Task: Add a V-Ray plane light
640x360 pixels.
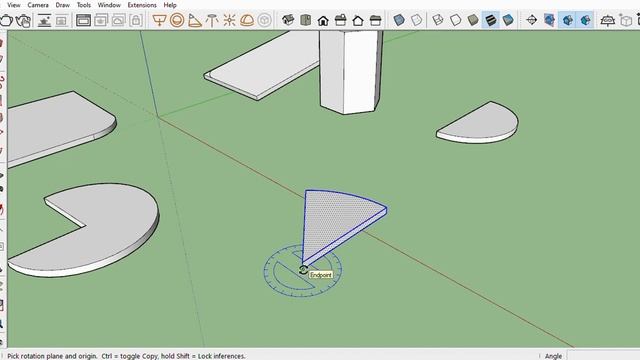Action: (x=159, y=20)
